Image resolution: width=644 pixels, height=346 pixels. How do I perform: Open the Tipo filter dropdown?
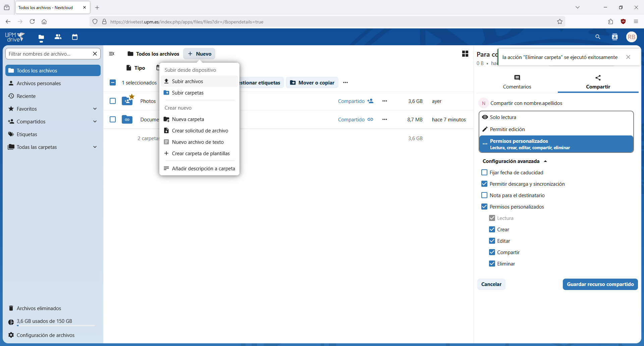(x=136, y=68)
